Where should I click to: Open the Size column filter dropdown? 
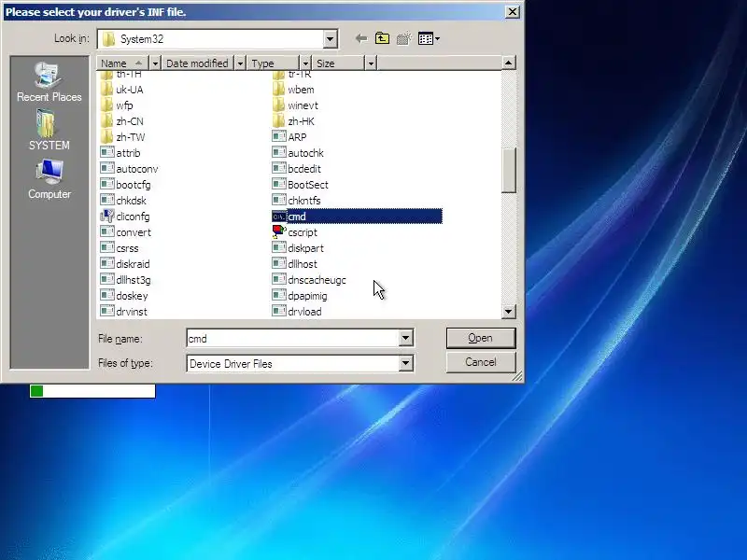[371, 63]
